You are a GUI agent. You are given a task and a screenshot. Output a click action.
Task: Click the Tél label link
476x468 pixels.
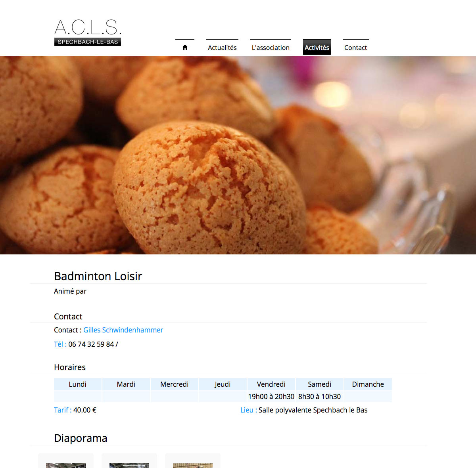point(60,344)
